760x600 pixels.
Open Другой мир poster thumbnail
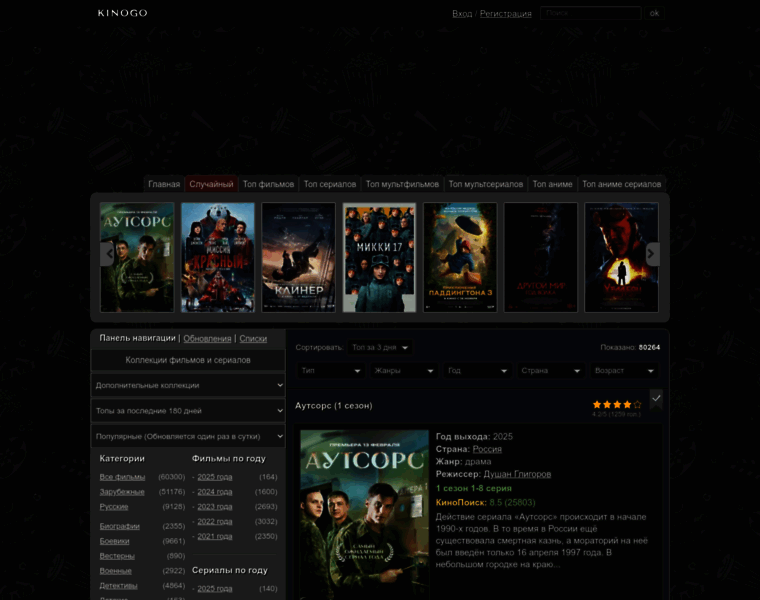point(540,257)
